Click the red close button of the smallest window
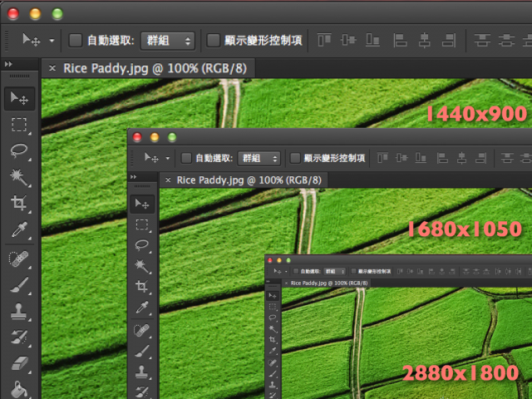Screen dimensions: 532x399 coord(270,260)
